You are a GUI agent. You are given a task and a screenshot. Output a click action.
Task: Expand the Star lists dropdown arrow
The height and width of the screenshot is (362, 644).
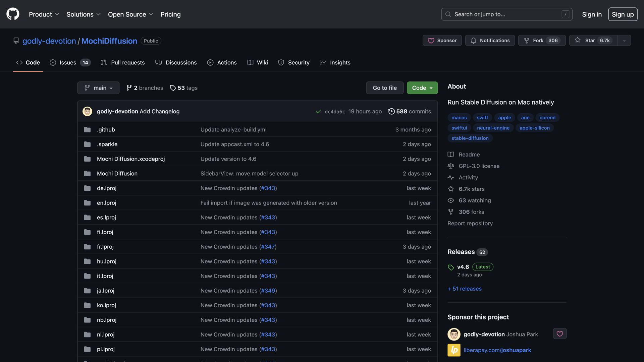(624, 41)
